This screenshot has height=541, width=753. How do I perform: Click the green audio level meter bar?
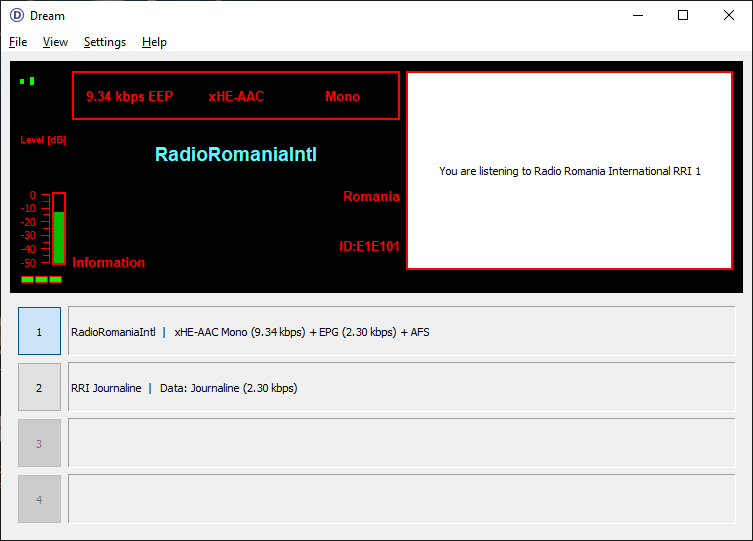(59, 236)
